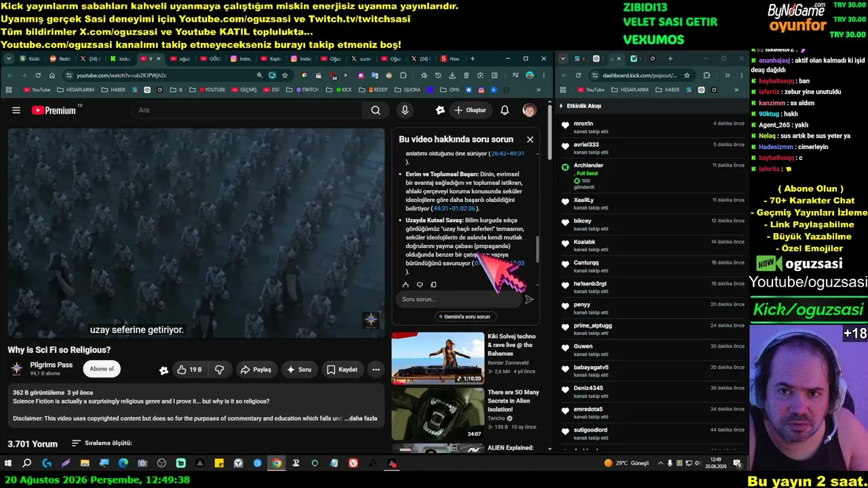Click the Pilgrims Pass watermark in the player
The width and height of the screenshot is (868, 488).
click(x=371, y=320)
